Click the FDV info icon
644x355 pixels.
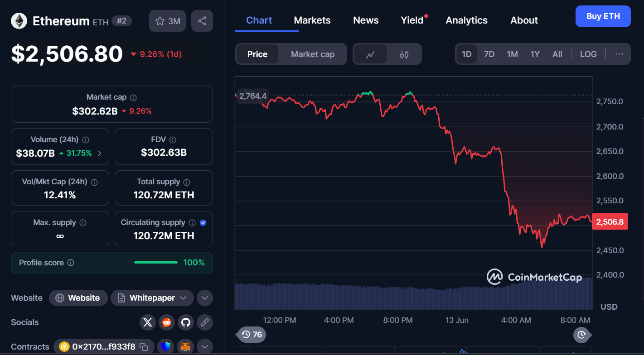tap(173, 140)
